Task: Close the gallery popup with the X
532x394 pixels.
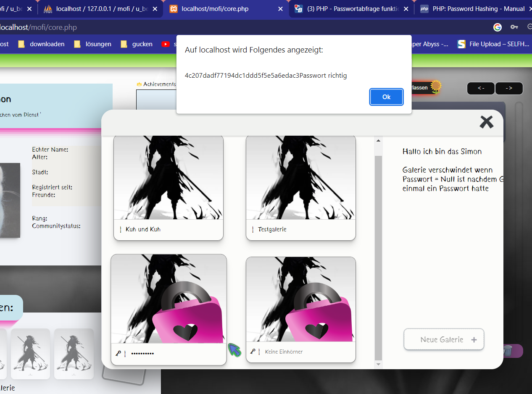Action: click(x=486, y=122)
